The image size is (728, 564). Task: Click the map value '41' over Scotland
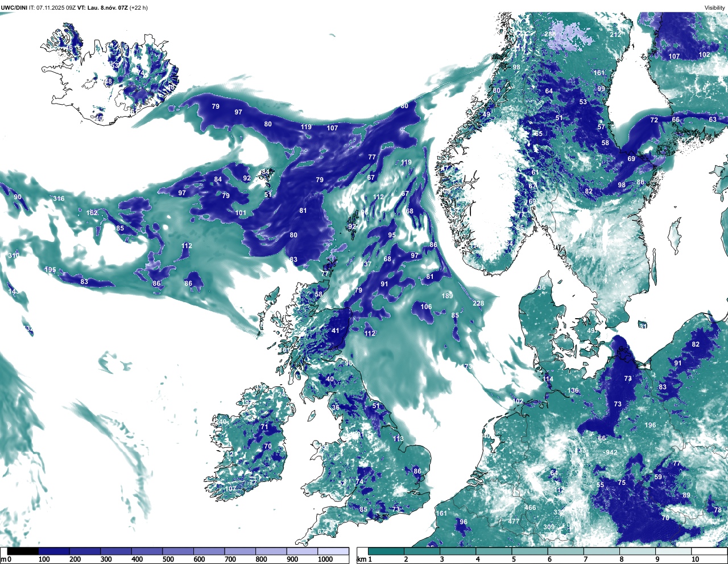[336, 331]
